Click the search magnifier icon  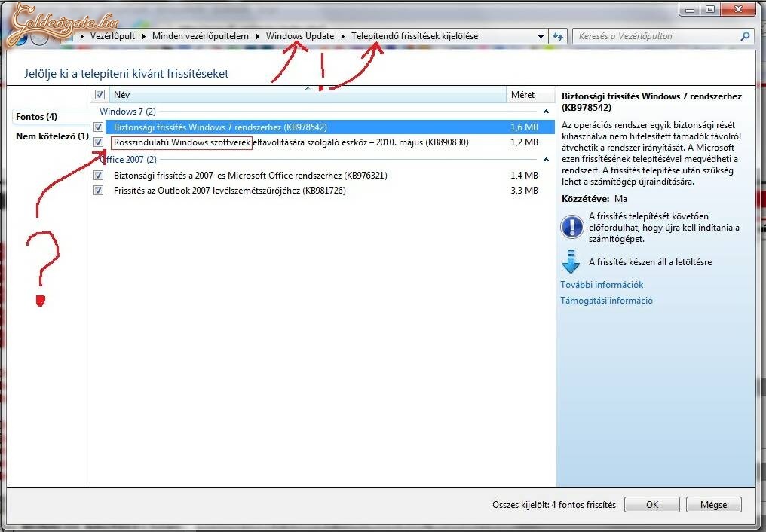pyautogui.click(x=745, y=36)
